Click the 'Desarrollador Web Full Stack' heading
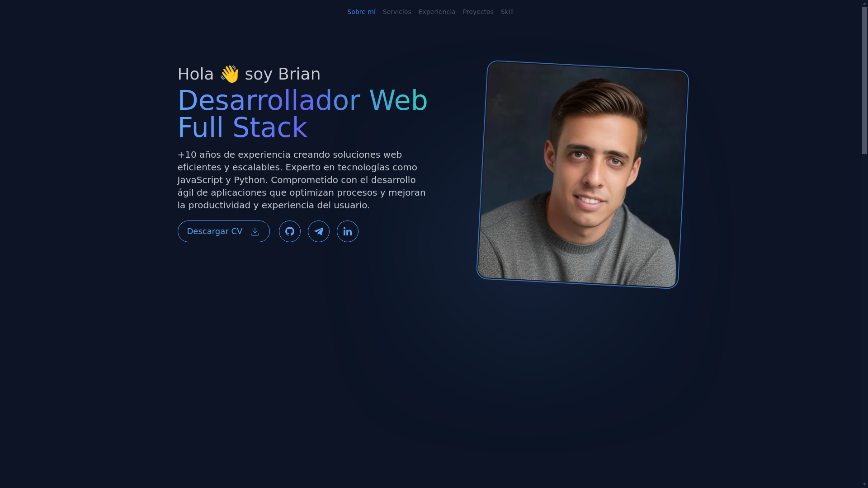868x488 pixels. point(302,114)
